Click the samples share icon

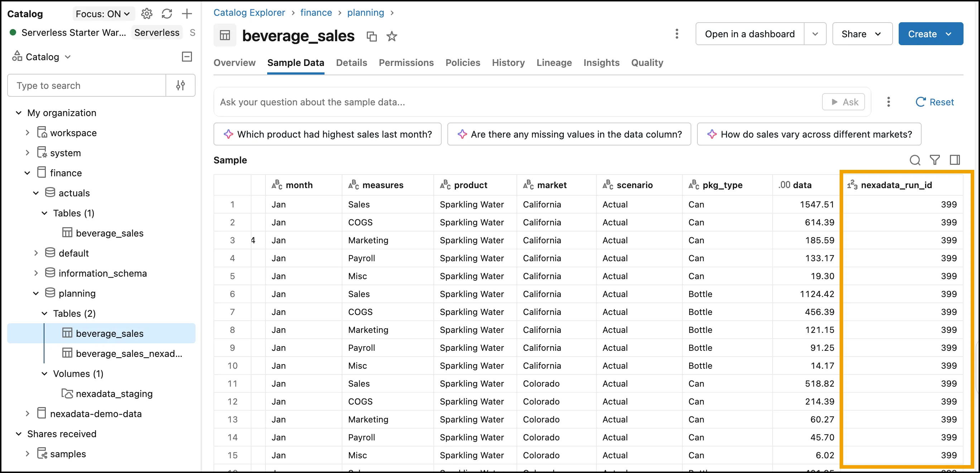point(42,453)
